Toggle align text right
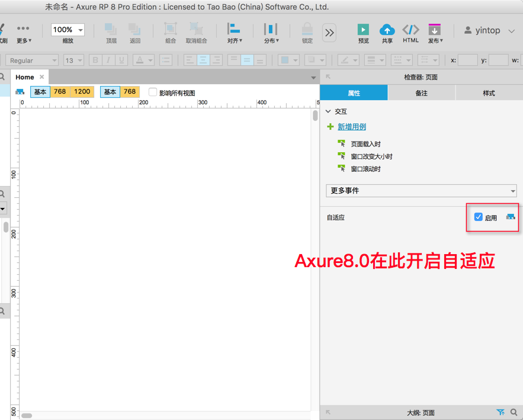 click(216, 60)
